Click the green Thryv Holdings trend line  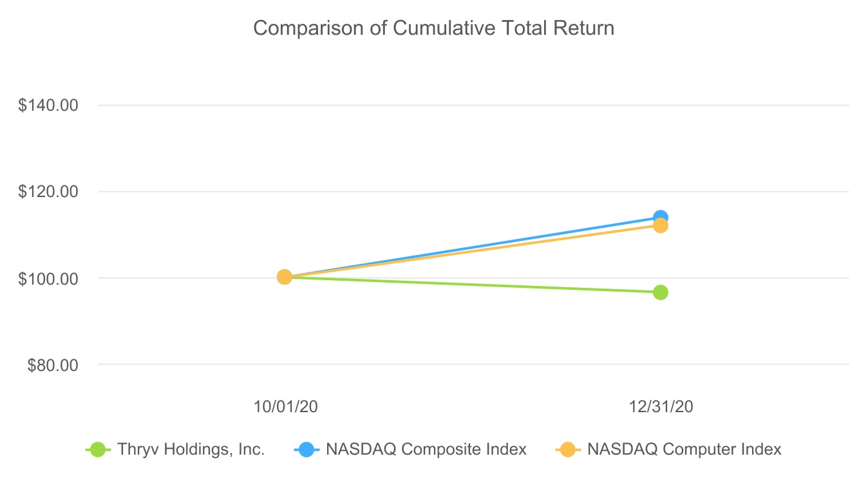(472, 285)
